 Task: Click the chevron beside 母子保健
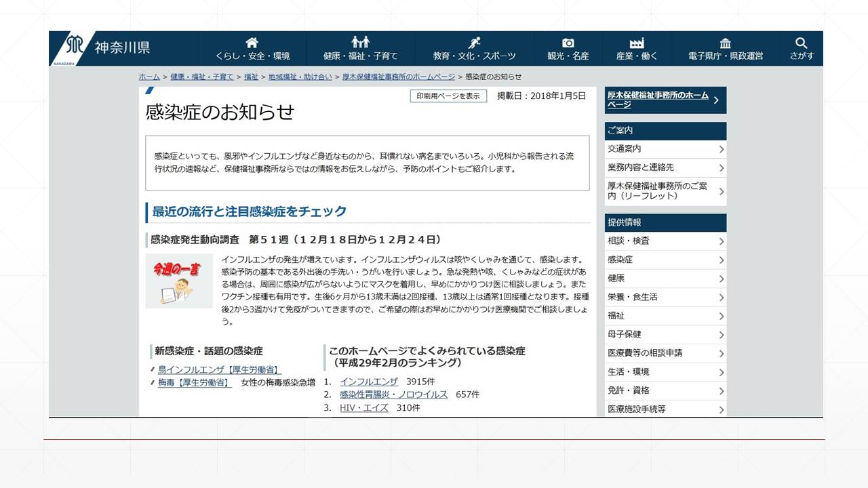coord(721,335)
